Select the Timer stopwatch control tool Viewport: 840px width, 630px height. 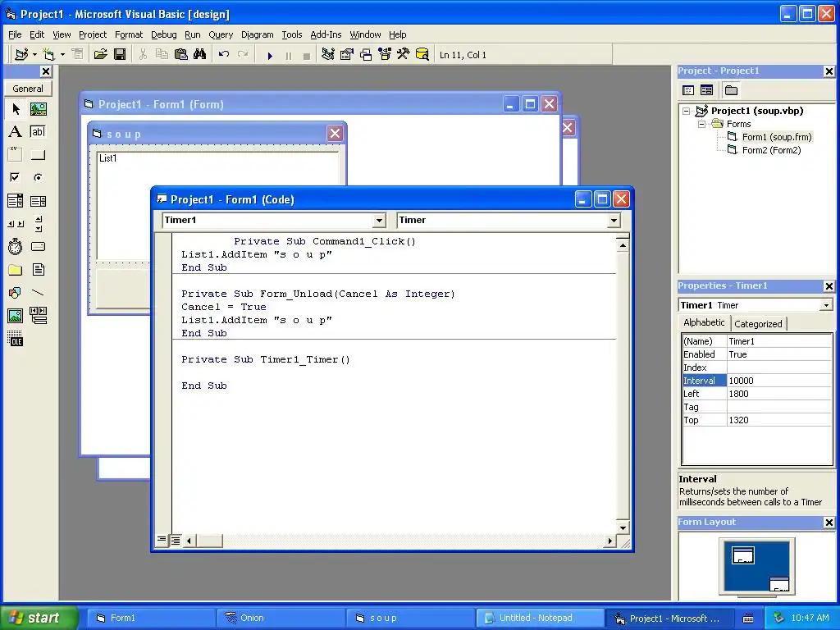16,246
